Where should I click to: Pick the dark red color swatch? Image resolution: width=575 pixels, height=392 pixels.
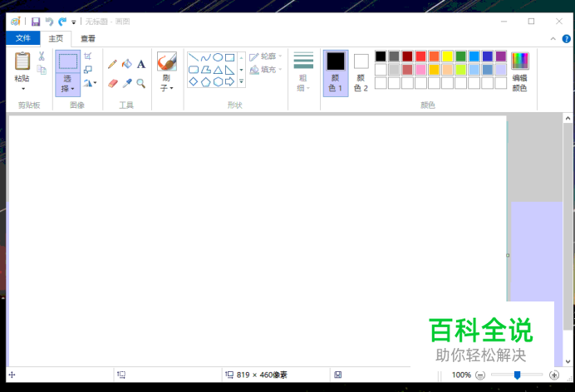point(407,56)
